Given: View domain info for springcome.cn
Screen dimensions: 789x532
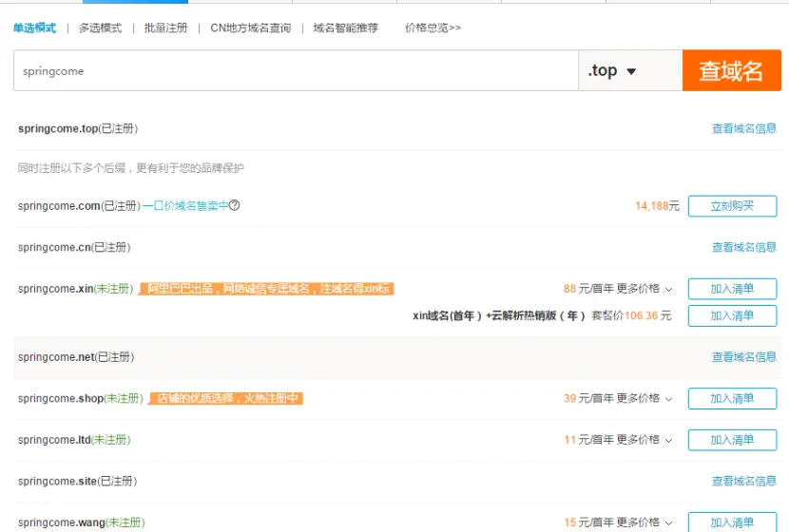Looking at the screenshot, I should (743, 247).
